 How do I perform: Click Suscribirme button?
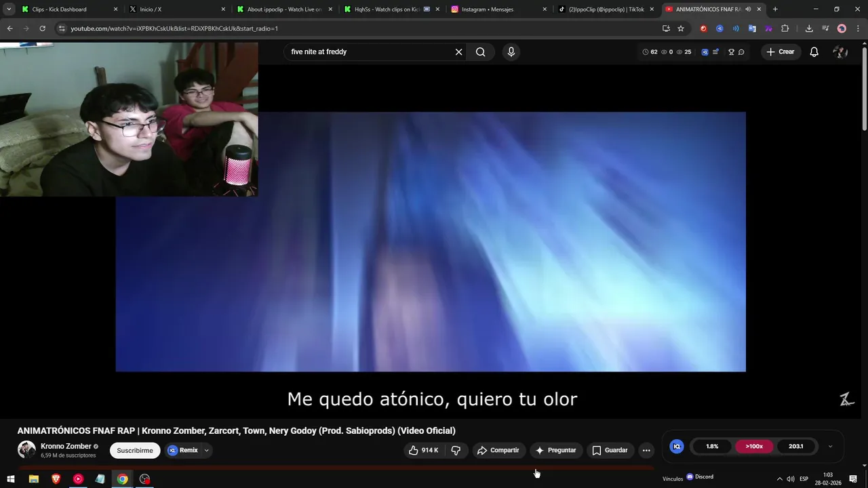pyautogui.click(x=135, y=450)
